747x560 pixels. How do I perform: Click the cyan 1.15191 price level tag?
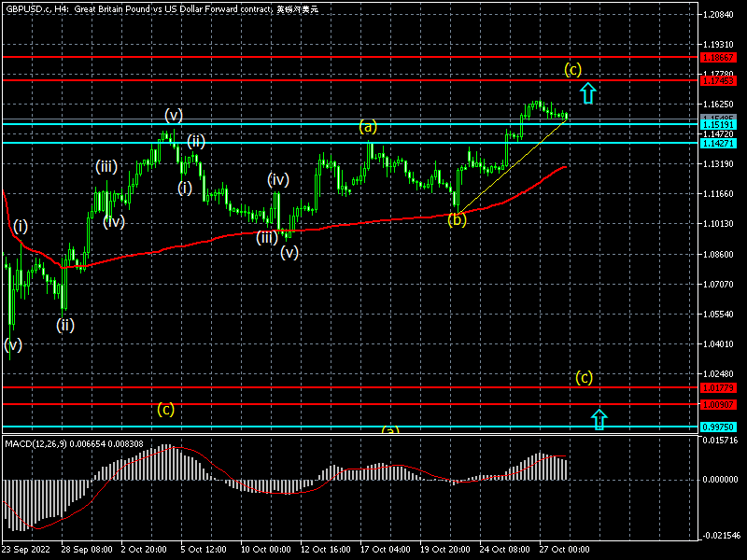(722, 123)
